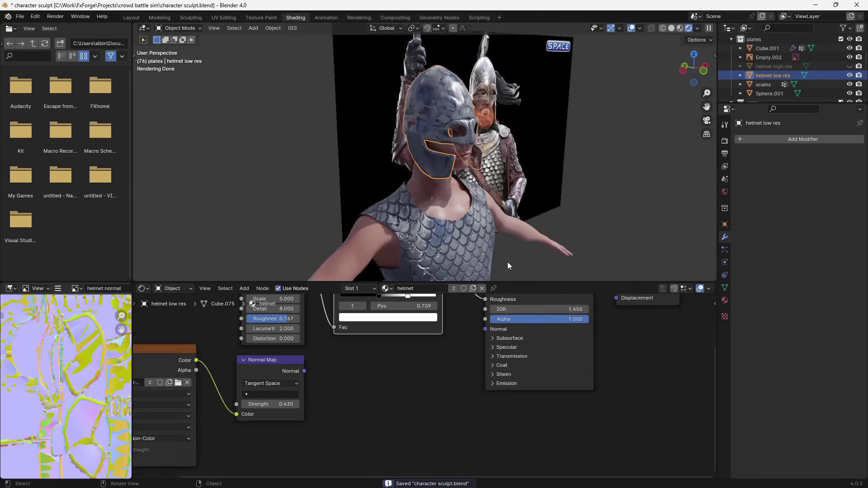868x488 pixels.
Task: Select material preview viewport shading
Action: pos(680,28)
